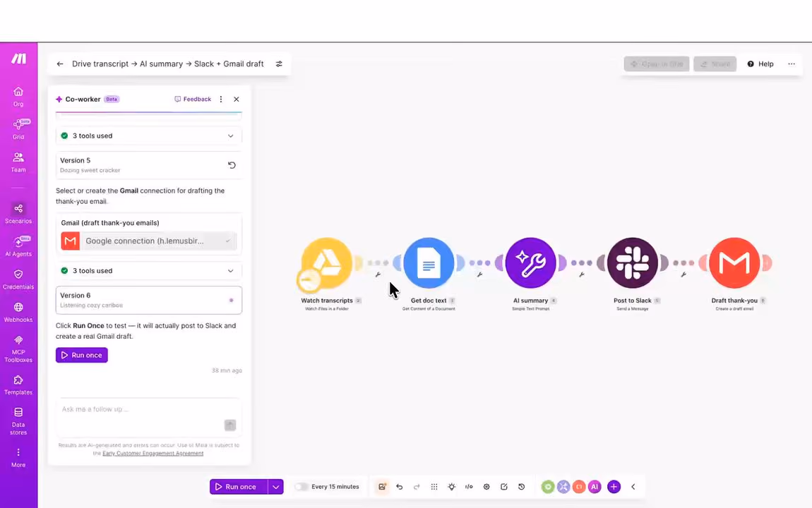Click the green circle favorite app icon
The image size is (812, 508).
point(548,486)
